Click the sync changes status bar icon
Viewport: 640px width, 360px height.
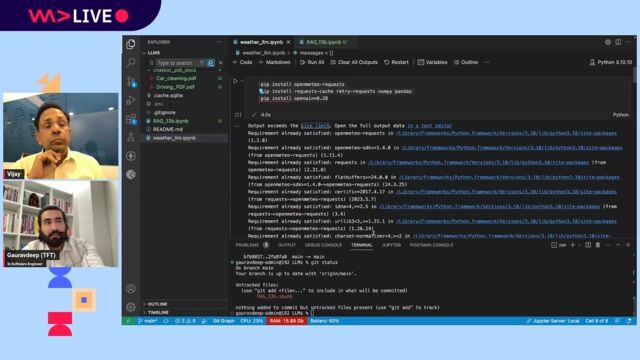[x=166, y=321]
